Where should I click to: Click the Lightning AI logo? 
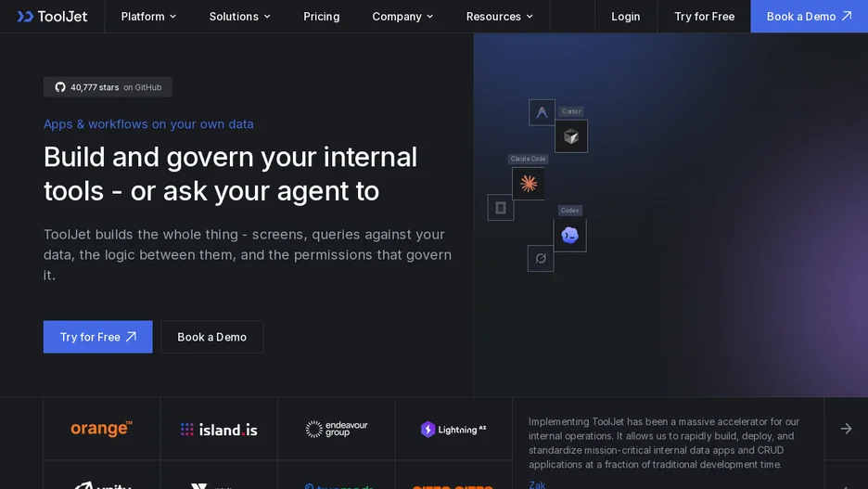(x=453, y=430)
